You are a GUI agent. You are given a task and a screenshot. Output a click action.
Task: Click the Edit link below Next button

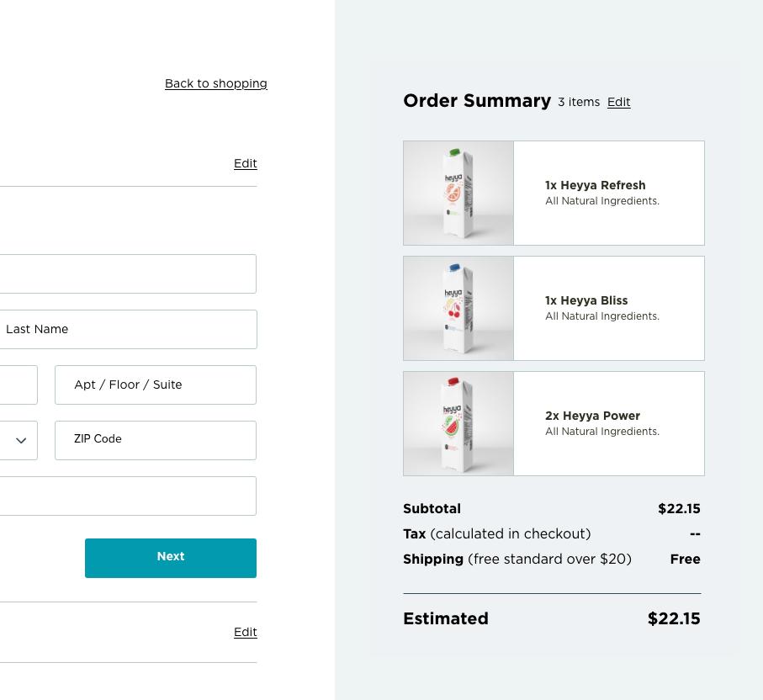[245, 633]
